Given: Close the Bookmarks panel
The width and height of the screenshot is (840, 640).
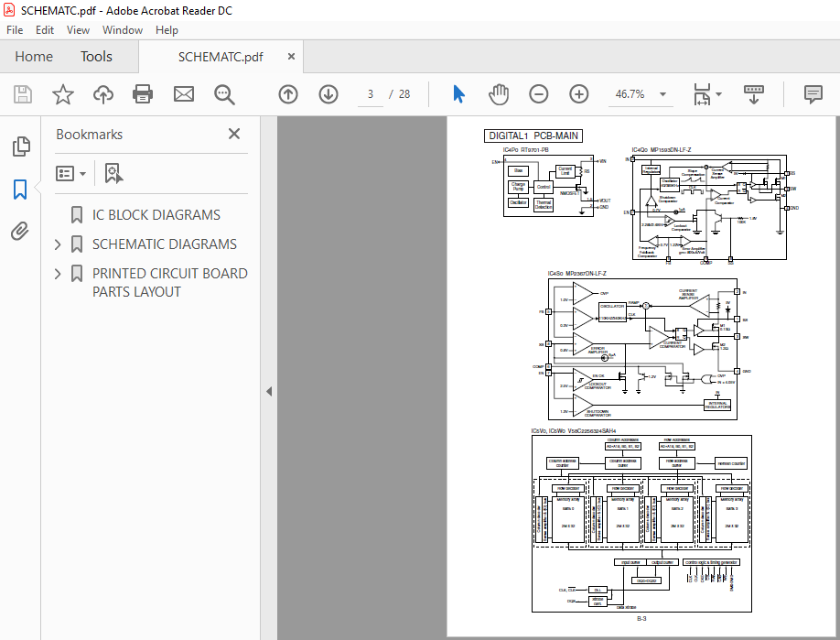Looking at the screenshot, I should (234, 134).
